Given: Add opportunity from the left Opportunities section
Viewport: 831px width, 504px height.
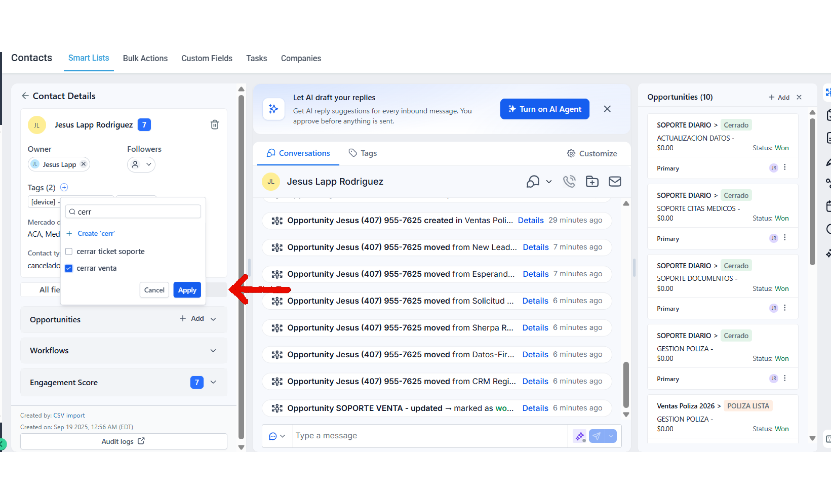Looking at the screenshot, I should point(192,319).
